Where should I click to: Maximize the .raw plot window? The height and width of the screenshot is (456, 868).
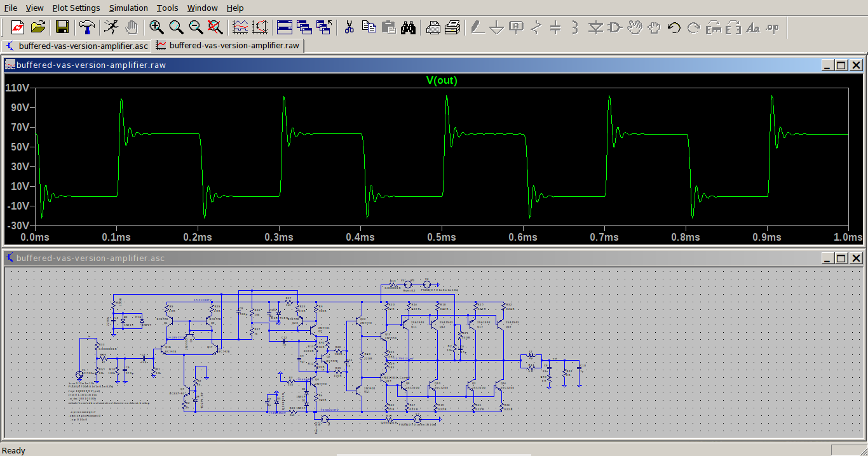[x=841, y=65]
